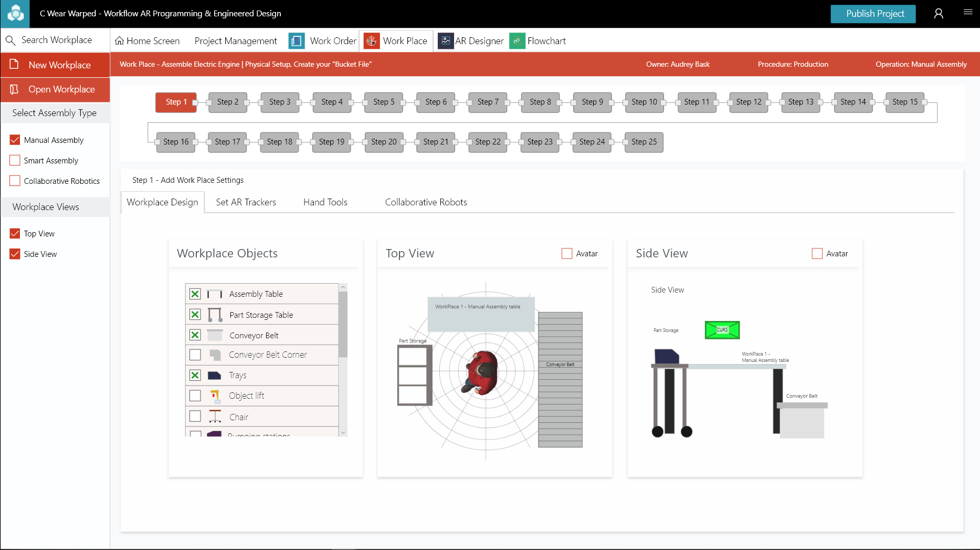Image resolution: width=980 pixels, height=550 pixels.
Task: Open Home Screen menu item
Action: point(147,41)
